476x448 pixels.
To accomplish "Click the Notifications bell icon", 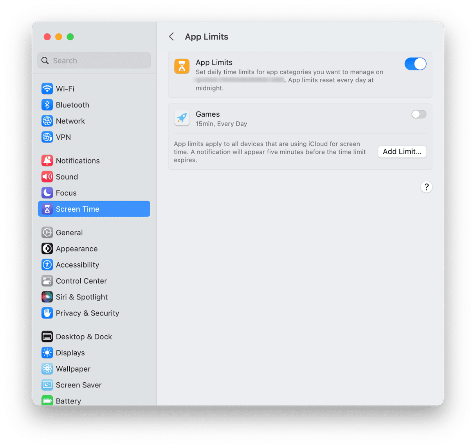I will pos(47,160).
